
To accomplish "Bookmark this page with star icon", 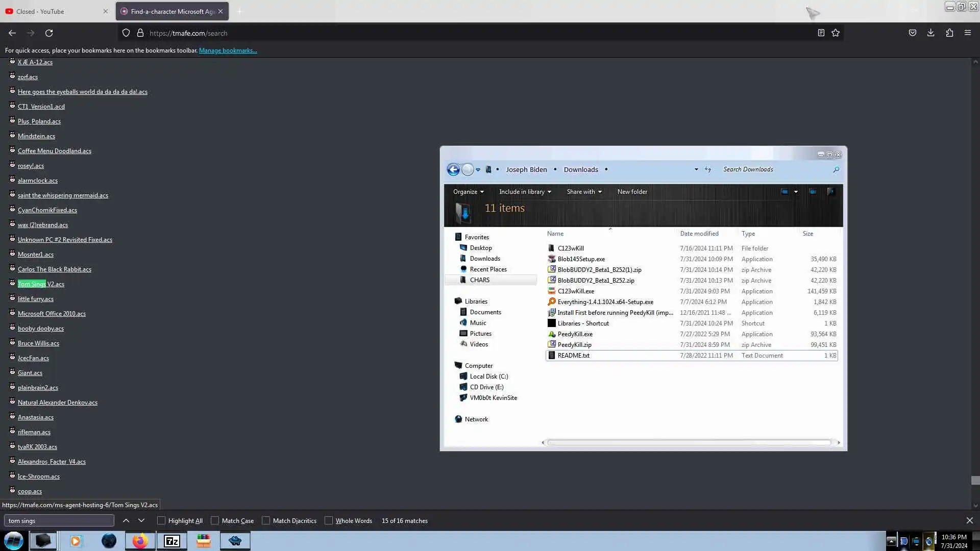I will click(836, 33).
